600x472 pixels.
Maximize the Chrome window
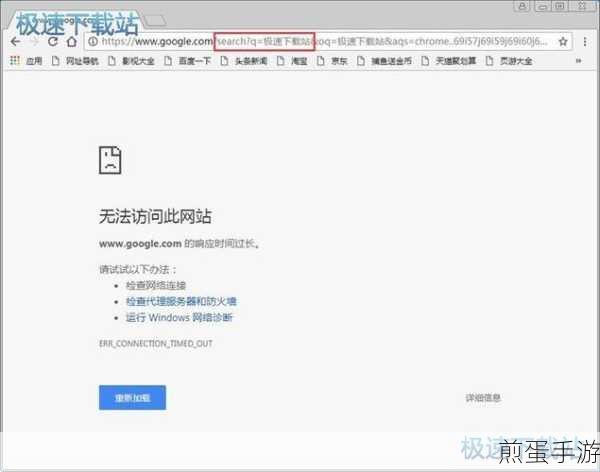(x=560, y=6)
